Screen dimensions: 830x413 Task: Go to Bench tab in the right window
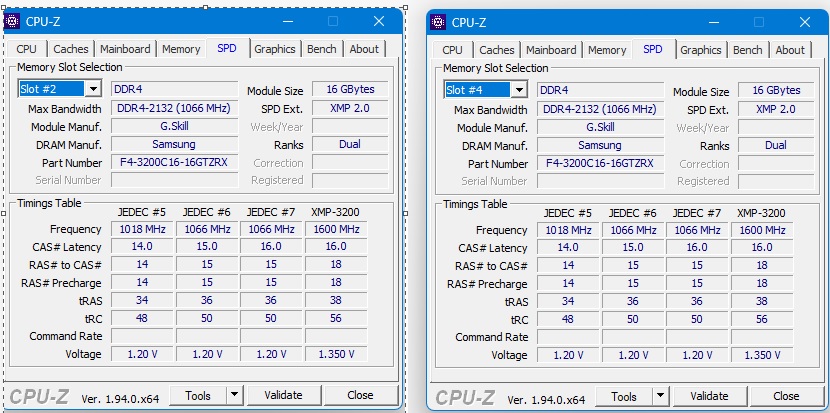[x=748, y=50]
